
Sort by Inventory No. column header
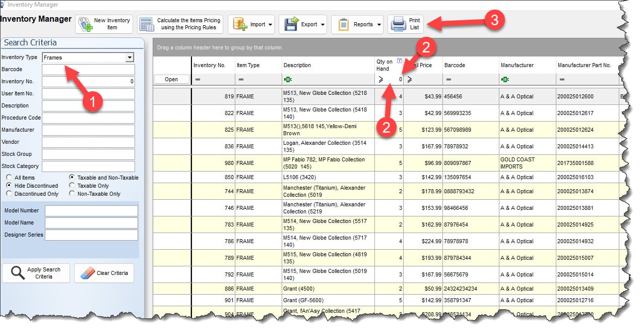[x=213, y=65]
